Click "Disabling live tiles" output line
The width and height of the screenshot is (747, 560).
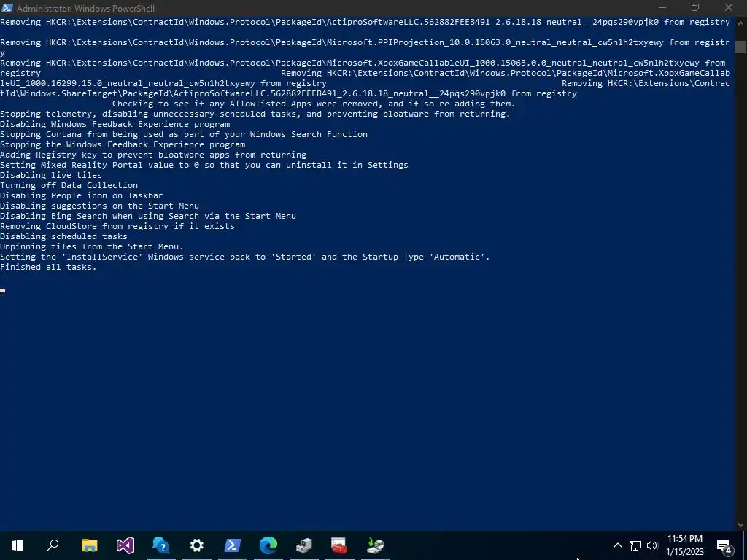[51, 175]
